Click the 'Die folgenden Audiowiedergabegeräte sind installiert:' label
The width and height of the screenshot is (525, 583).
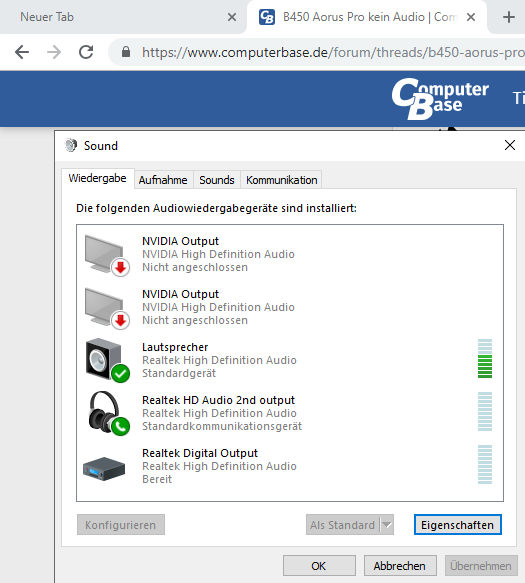click(x=216, y=208)
